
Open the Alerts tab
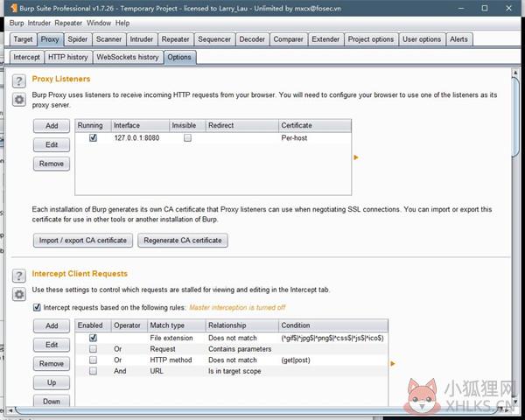(x=458, y=39)
